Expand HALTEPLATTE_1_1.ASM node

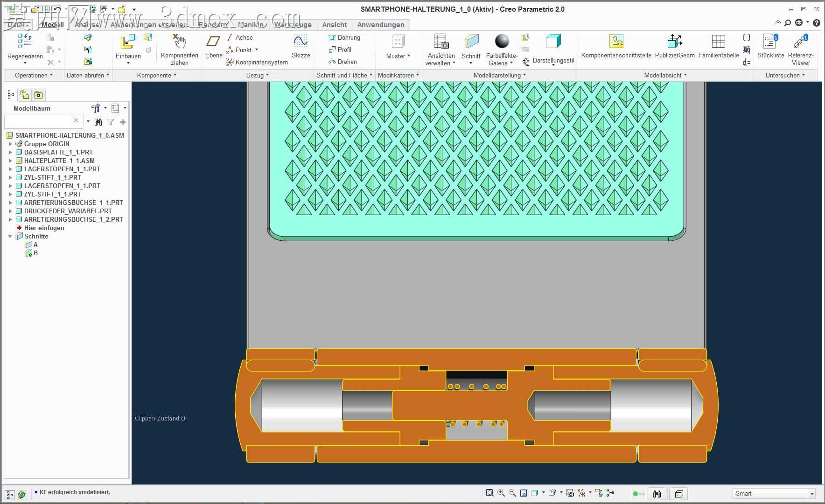[x=10, y=161]
